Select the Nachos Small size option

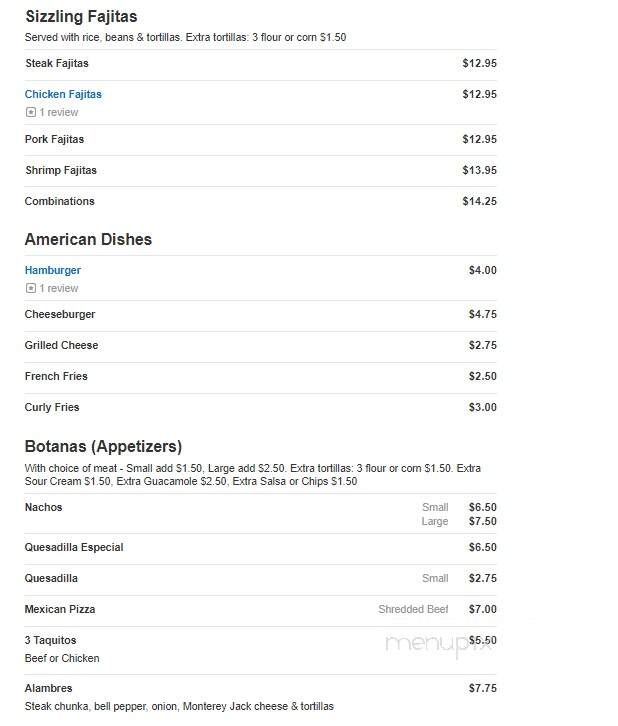tap(435, 507)
